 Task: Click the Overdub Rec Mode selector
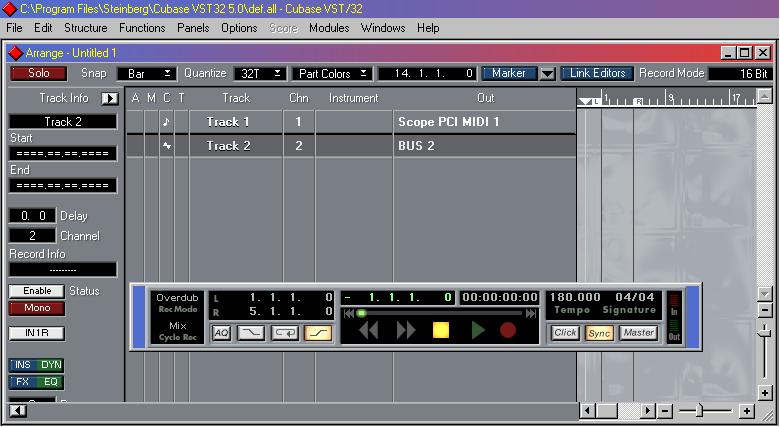(x=177, y=303)
